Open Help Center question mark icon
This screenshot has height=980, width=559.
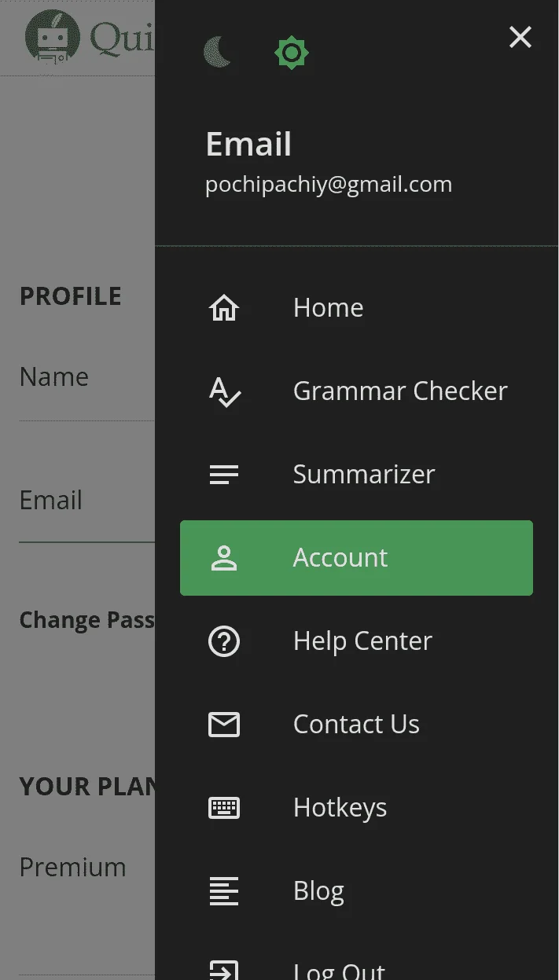point(224,641)
